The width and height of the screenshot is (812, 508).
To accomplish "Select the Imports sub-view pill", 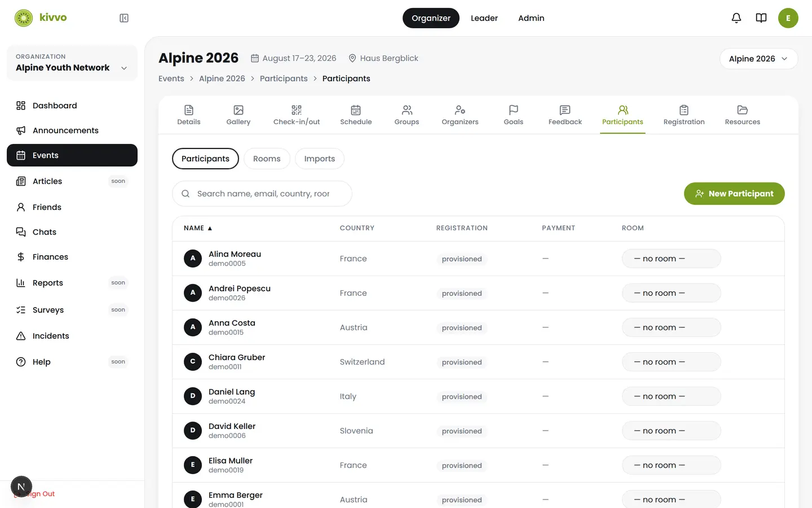I will (x=320, y=159).
